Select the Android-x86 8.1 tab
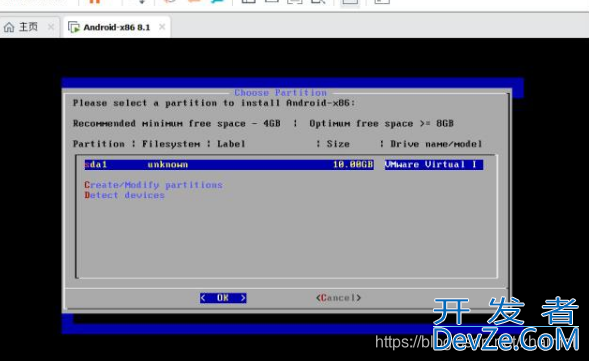Screen dimensions: 589x361 coord(116,27)
